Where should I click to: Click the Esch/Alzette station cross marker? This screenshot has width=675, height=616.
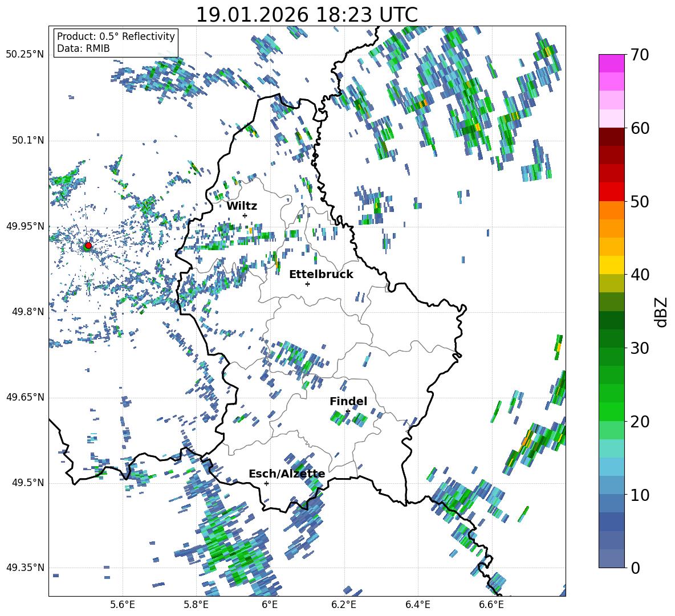click(x=266, y=483)
